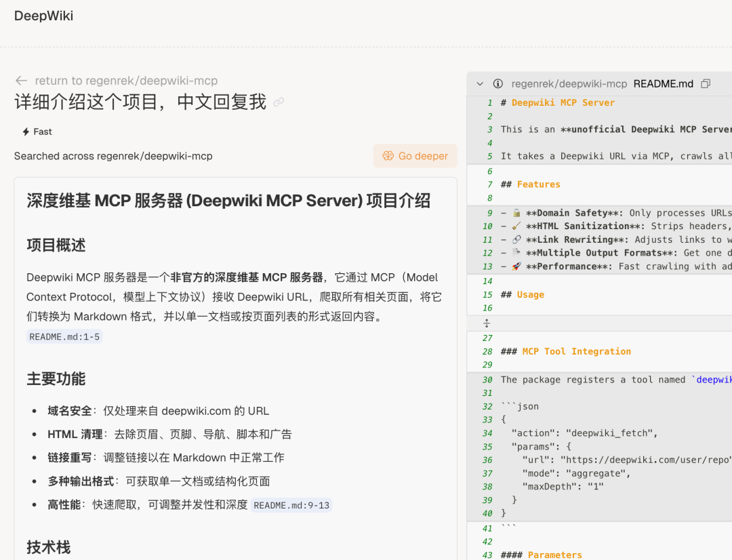The width and height of the screenshot is (732, 560).
Task: Click the Multiple Output Formats code line
Action: 616,253
